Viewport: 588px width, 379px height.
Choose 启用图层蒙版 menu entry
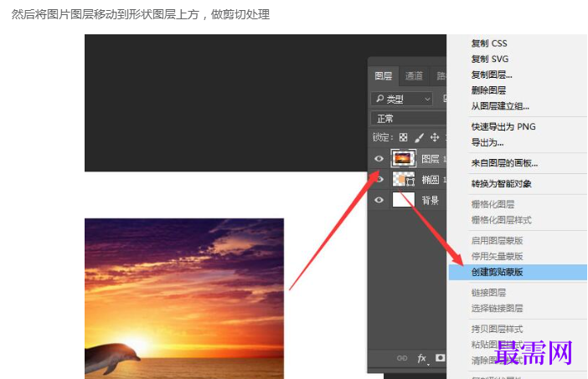click(497, 240)
